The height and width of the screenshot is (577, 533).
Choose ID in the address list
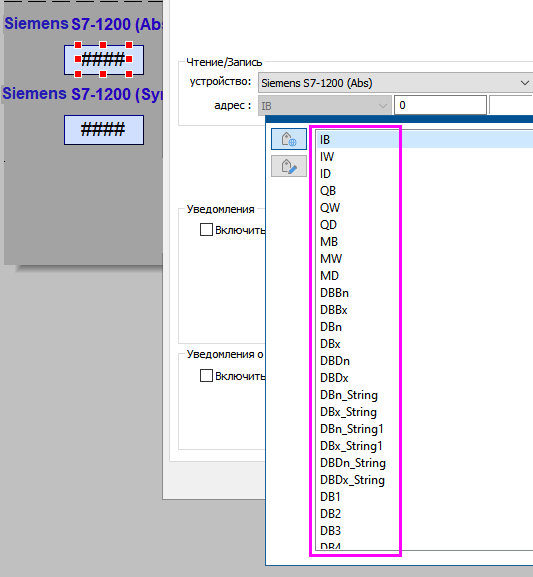(425, 174)
